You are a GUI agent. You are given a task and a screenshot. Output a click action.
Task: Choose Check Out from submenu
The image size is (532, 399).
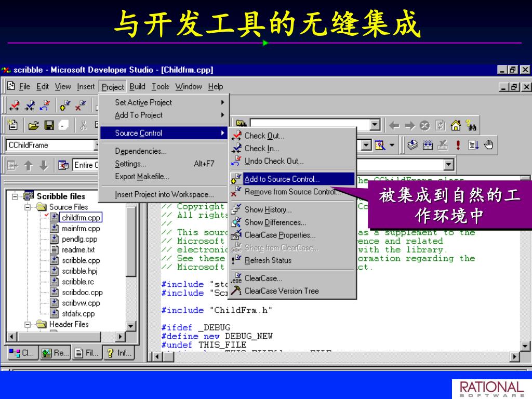tap(292, 136)
